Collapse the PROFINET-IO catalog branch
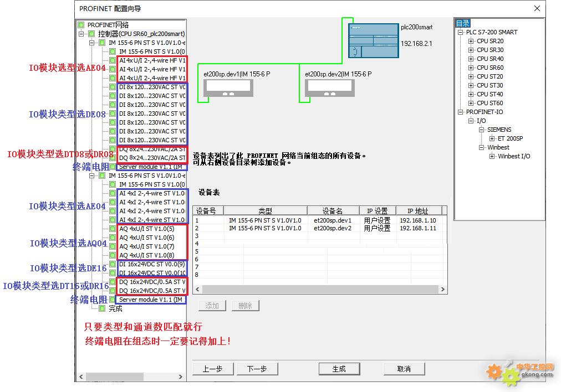561x392 pixels. coord(461,112)
